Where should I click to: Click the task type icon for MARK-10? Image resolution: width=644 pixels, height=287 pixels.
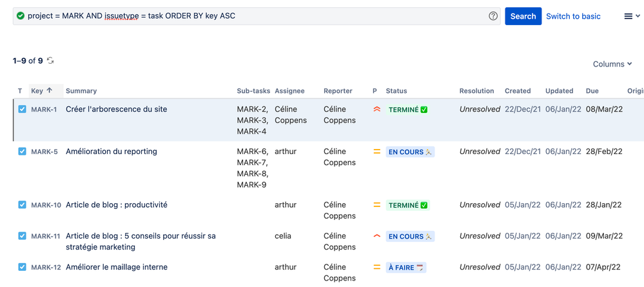[x=22, y=205]
